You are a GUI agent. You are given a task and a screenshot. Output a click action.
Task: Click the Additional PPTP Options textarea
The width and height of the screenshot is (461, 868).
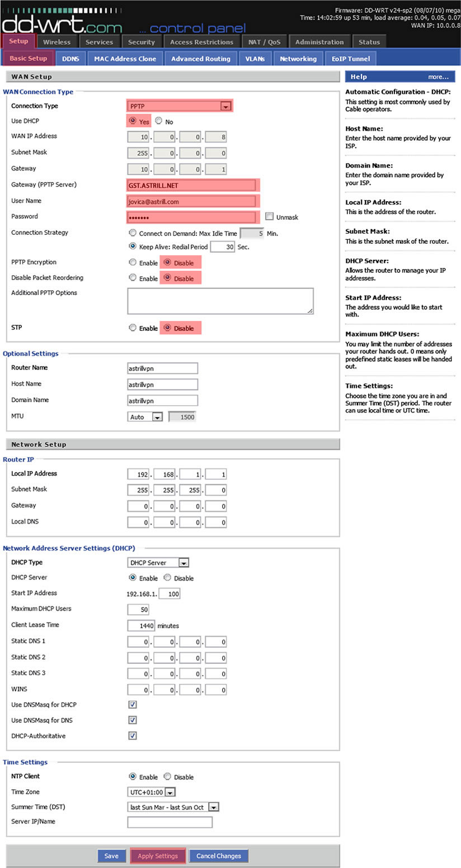pyautogui.click(x=220, y=301)
